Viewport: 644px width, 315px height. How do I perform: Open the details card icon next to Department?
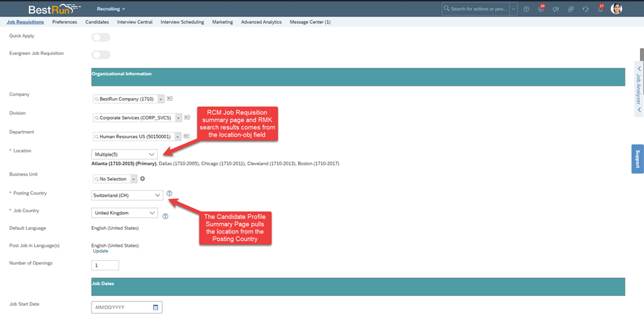point(187,136)
